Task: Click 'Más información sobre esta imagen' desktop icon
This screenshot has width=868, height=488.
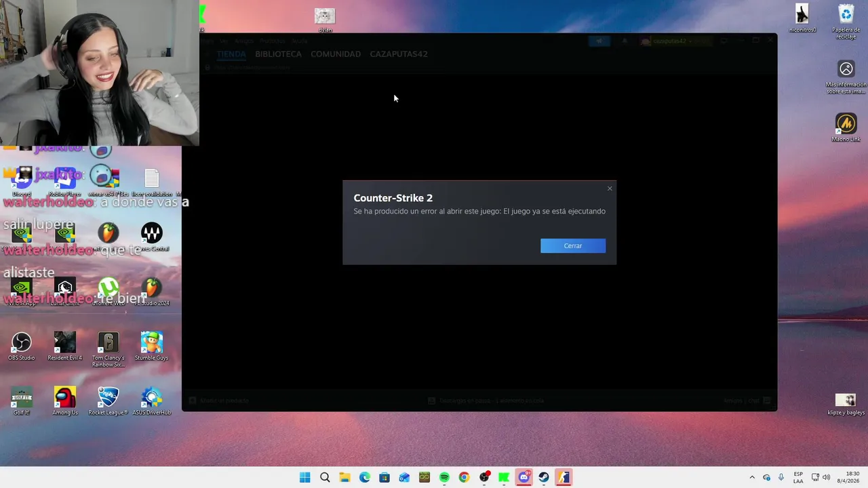Action: [846, 77]
